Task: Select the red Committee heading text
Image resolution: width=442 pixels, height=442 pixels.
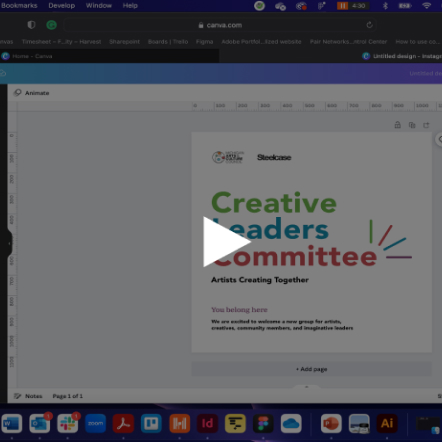Action: tap(295, 257)
